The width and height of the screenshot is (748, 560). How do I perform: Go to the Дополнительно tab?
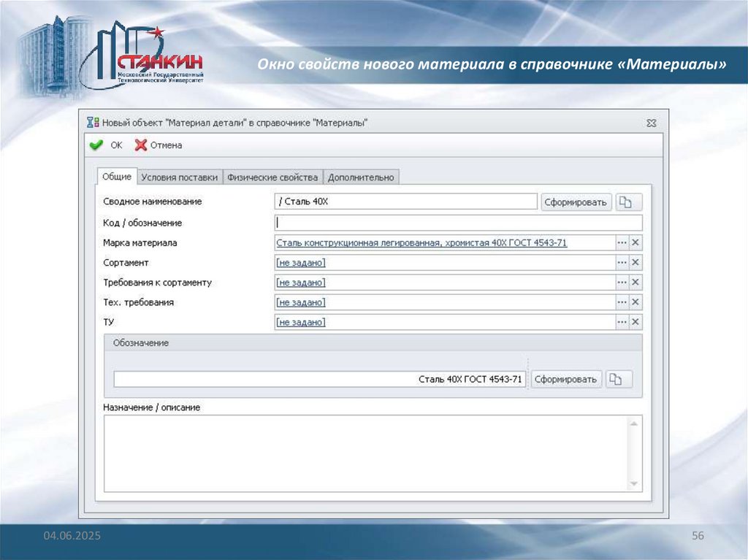pos(361,177)
